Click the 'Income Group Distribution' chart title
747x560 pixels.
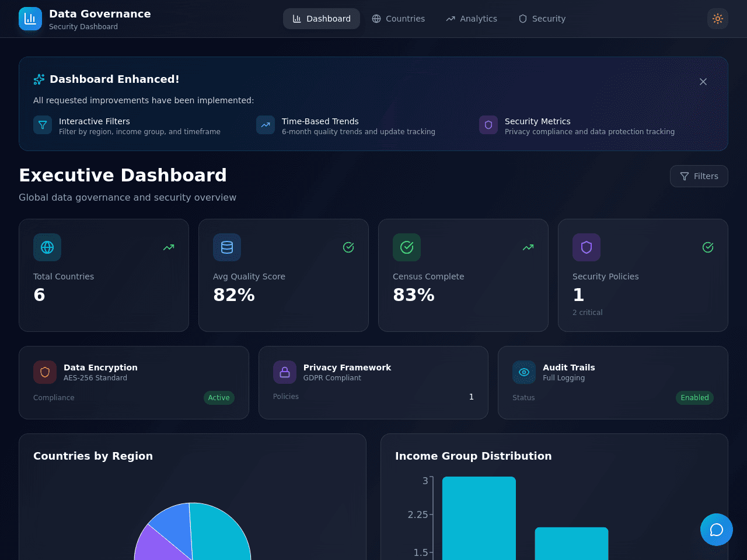pyautogui.click(x=473, y=456)
